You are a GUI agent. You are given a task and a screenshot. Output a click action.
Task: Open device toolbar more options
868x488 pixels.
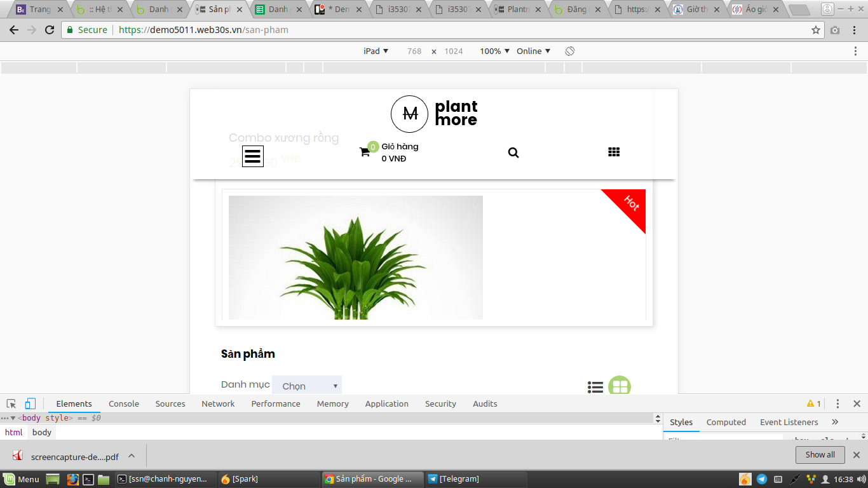click(x=855, y=51)
